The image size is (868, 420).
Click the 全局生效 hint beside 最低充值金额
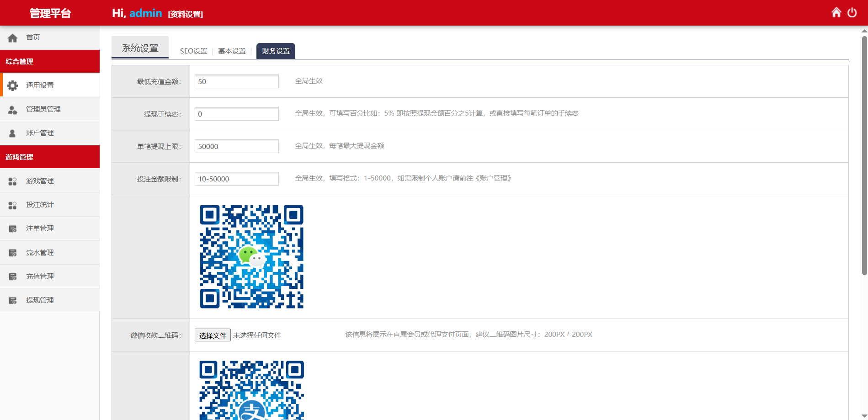coord(309,80)
